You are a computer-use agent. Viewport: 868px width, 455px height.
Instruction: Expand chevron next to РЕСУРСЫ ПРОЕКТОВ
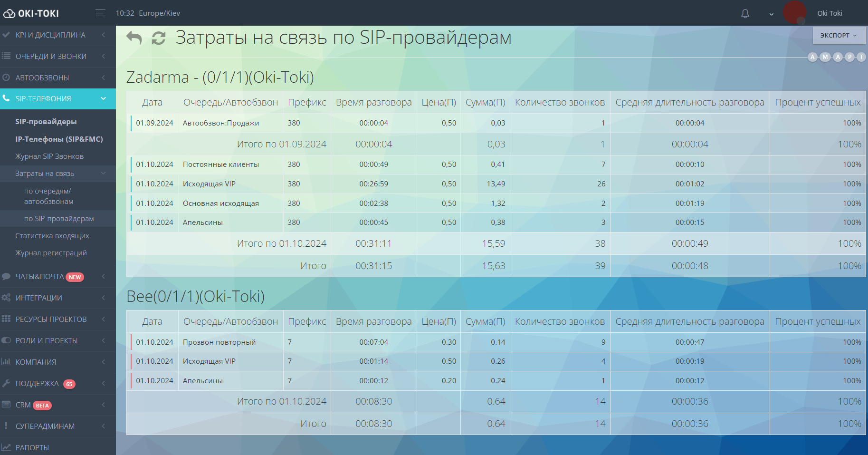point(104,319)
